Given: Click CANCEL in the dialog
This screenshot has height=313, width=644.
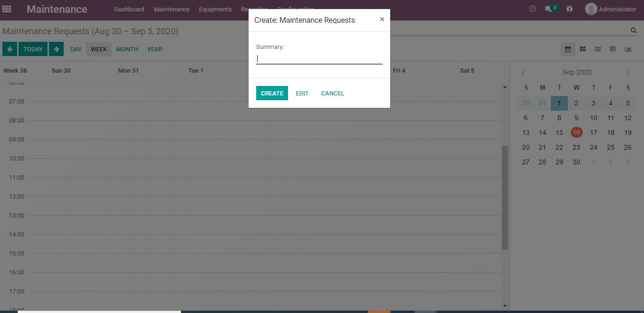Looking at the screenshot, I should pyautogui.click(x=332, y=93).
